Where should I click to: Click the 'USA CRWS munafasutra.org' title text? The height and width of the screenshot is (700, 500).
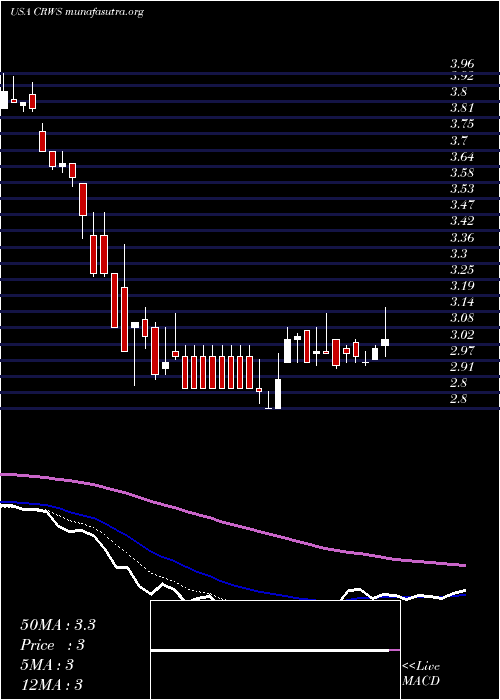77,12
